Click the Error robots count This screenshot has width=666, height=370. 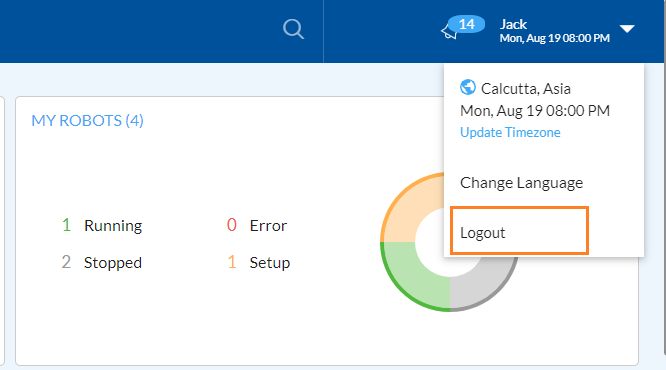[231, 225]
